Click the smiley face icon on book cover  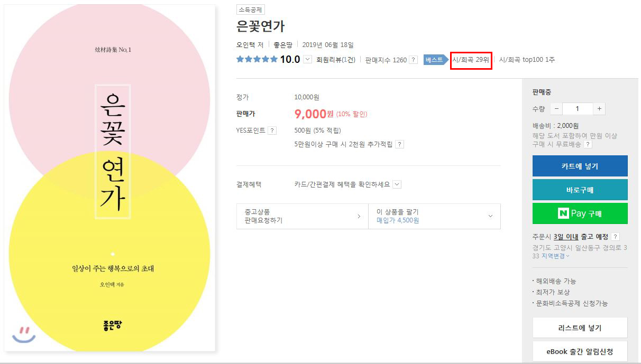[x=23, y=334]
